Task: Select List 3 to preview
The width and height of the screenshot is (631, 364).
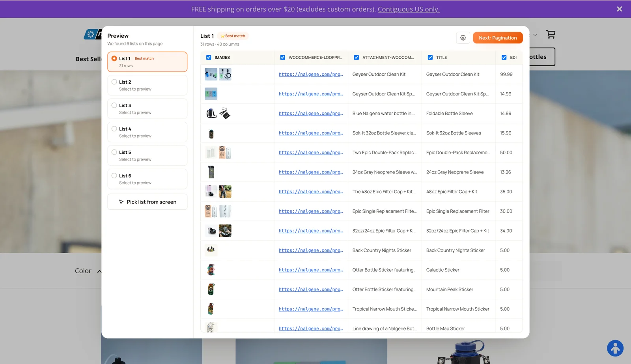Action: (147, 108)
